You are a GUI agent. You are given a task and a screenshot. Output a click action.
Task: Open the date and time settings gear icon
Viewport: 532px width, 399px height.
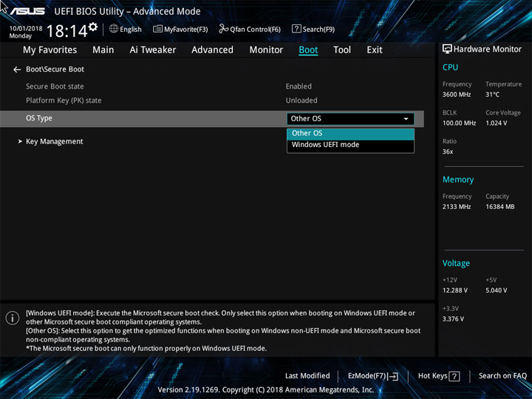pos(93,27)
